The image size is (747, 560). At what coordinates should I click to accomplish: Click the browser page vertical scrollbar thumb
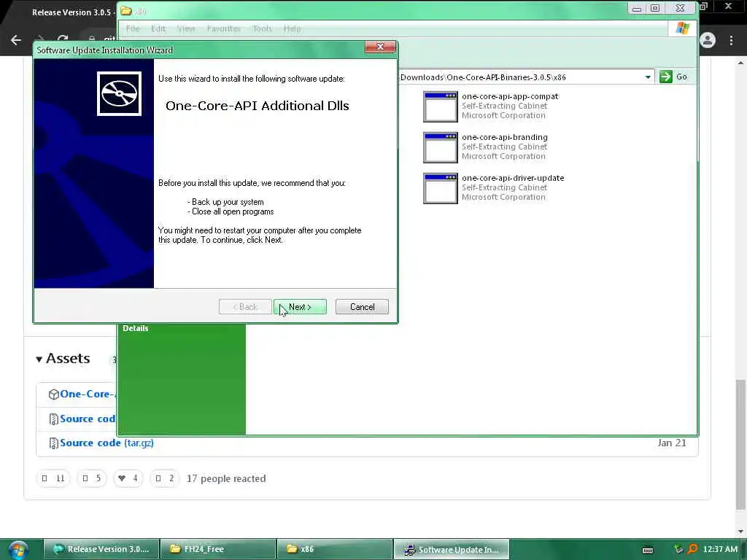click(740, 444)
